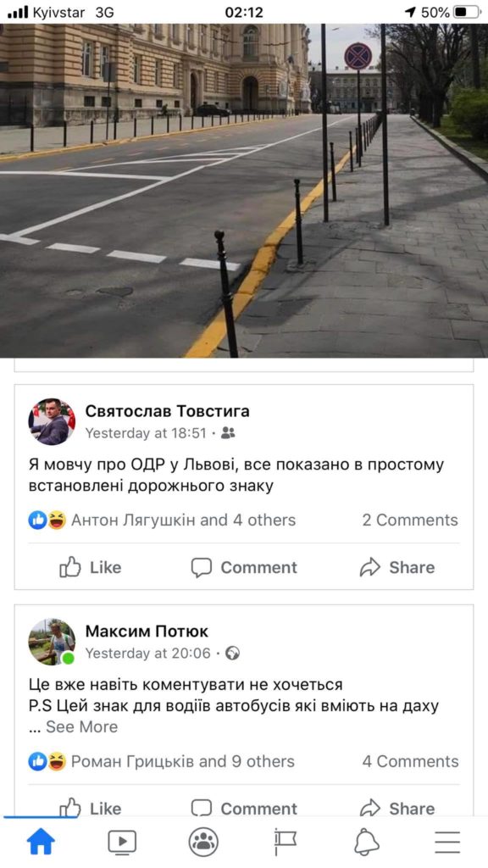488x868 pixels.
Task: Open the Groups tab icon
Action: 203,843
